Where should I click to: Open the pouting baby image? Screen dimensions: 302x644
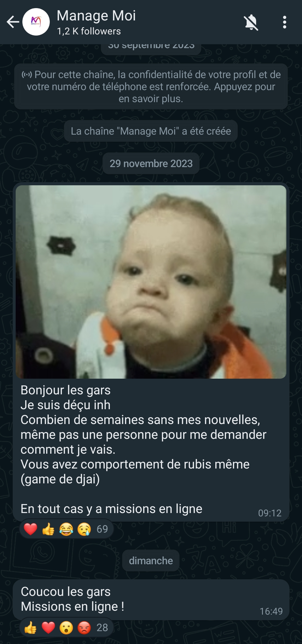[151, 282]
